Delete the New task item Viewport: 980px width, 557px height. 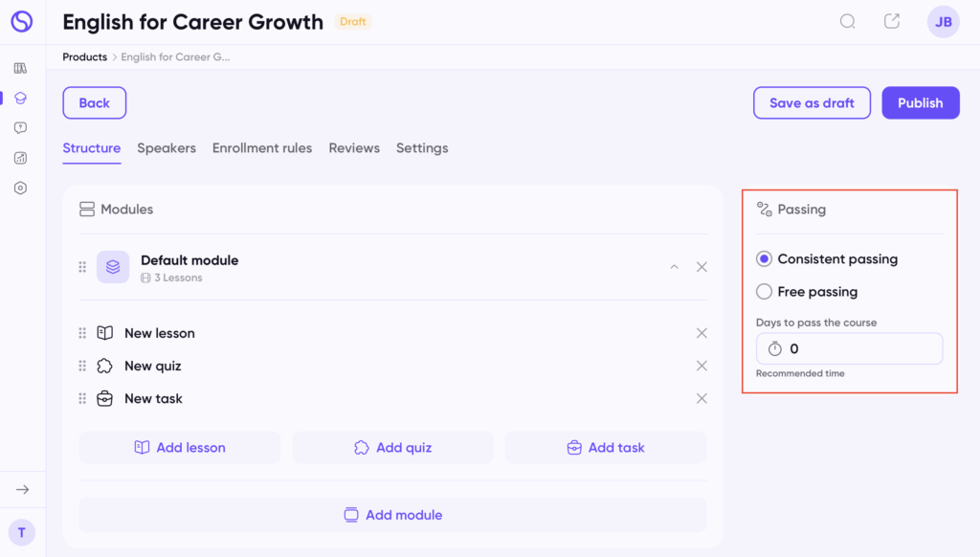click(x=702, y=398)
